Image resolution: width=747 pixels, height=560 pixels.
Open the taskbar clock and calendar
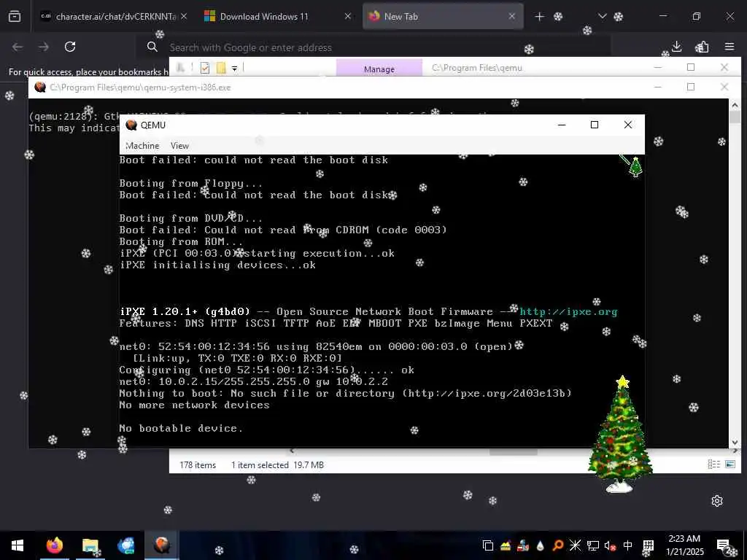(684, 545)
